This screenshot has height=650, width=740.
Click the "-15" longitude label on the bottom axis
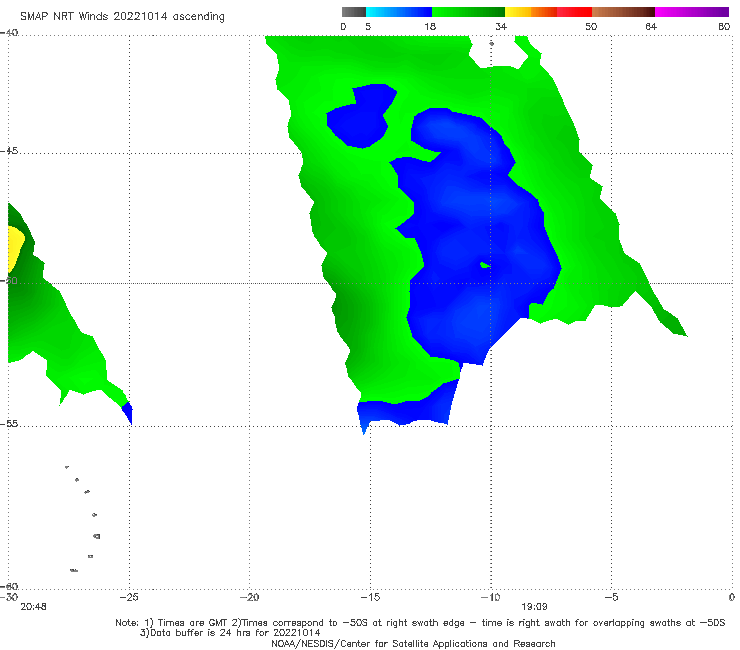click(370, 597)
